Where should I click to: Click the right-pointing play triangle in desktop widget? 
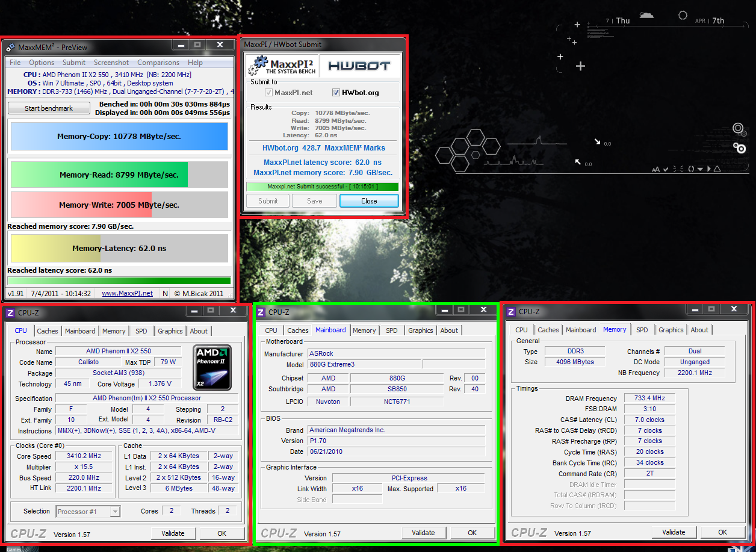tap(708, 170)
